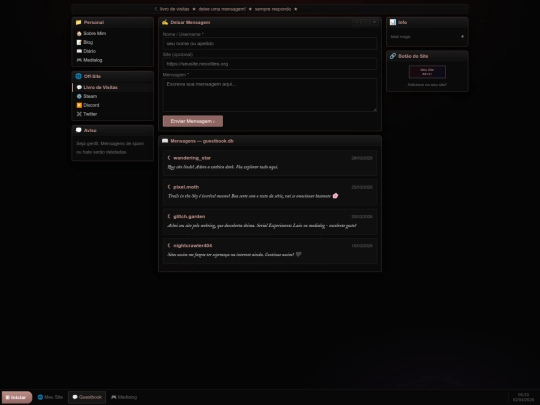Screen dimensions: 540x405
Task: Open the Blog sidebar link
Action: [113, 42]
